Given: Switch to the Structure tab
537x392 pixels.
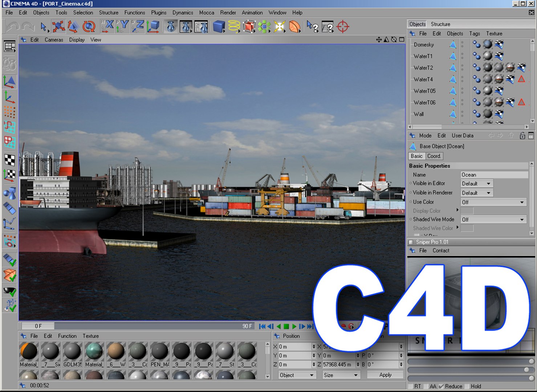Looking at the screenshot, I should click(x=440, y=24).
